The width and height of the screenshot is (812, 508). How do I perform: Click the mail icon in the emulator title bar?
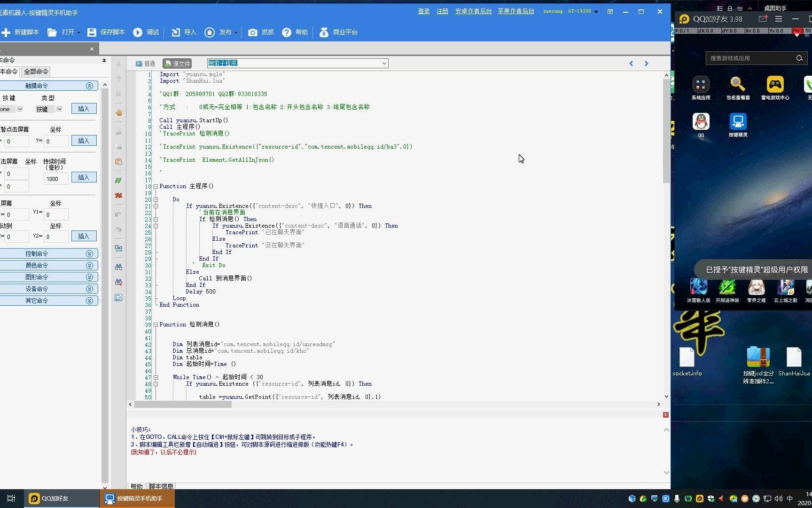click(x=763, y=19)
